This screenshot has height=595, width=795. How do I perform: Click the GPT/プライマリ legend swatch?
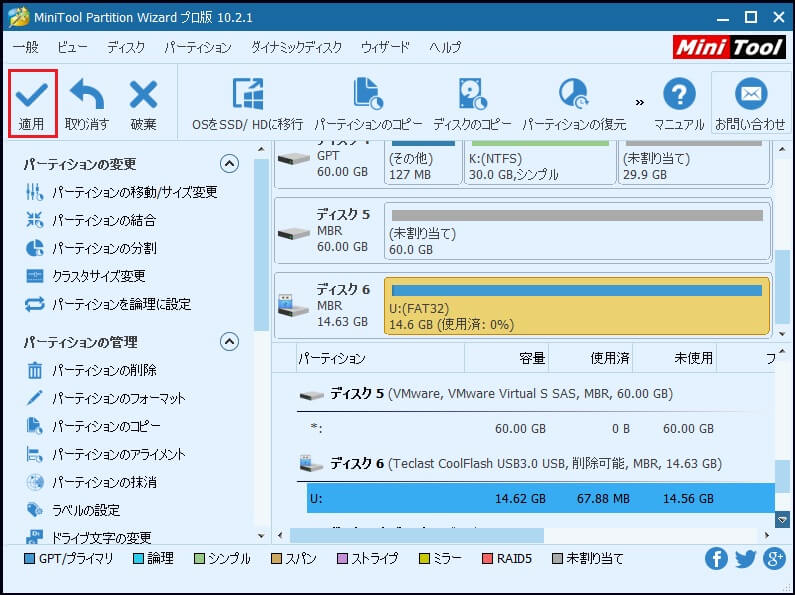(x=29, y=559)
